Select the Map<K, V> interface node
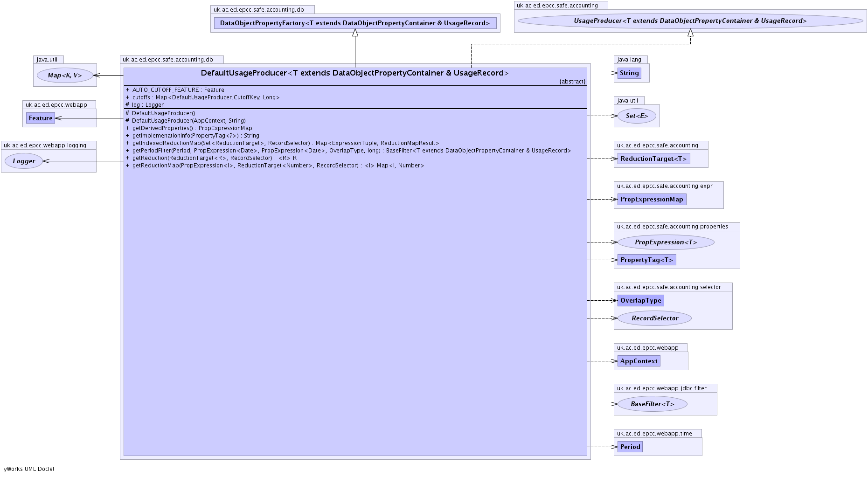 point(65,76)
